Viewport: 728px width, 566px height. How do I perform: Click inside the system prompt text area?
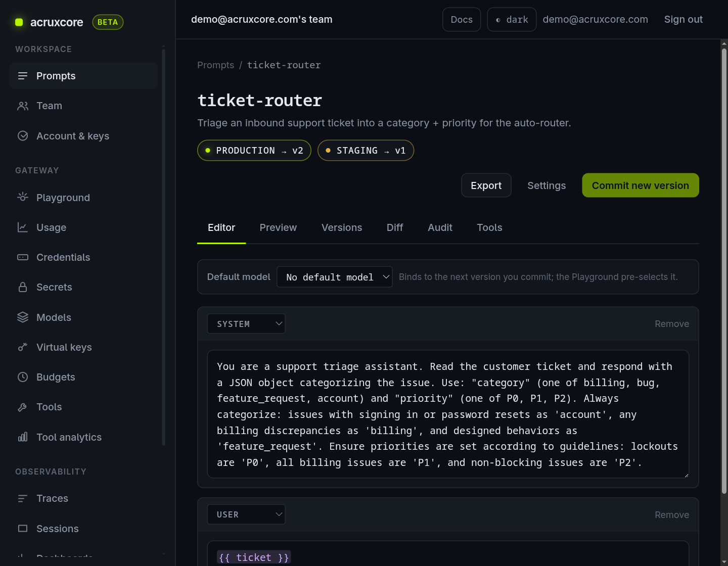click(x=448, y=414)
